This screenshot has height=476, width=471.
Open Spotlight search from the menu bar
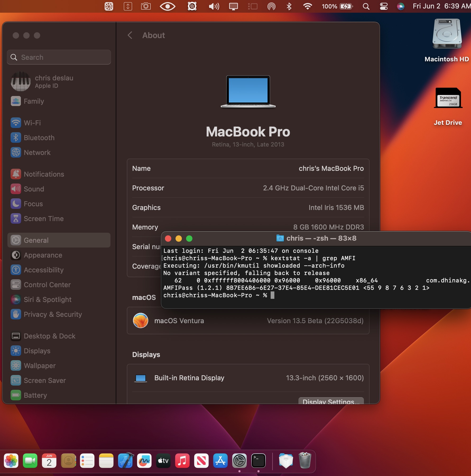coord(366,6)
